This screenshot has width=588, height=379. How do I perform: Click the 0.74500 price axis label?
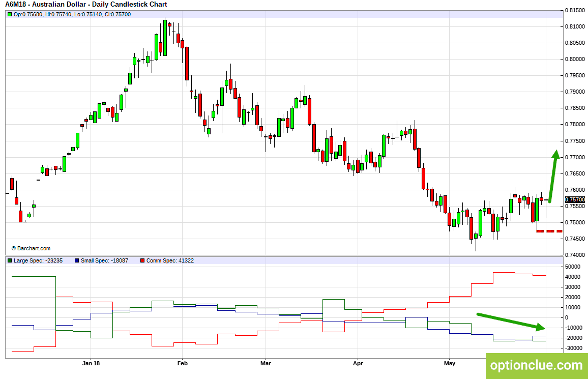[574, 239]
